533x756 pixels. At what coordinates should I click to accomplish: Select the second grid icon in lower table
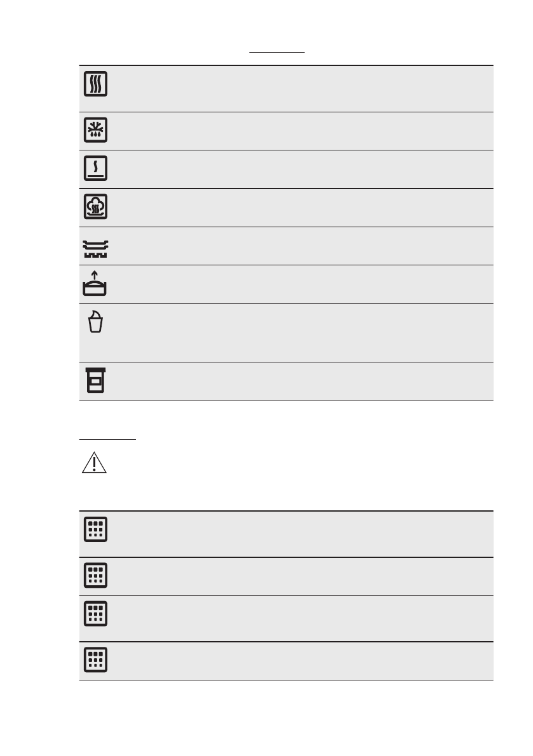pos(95,575)
